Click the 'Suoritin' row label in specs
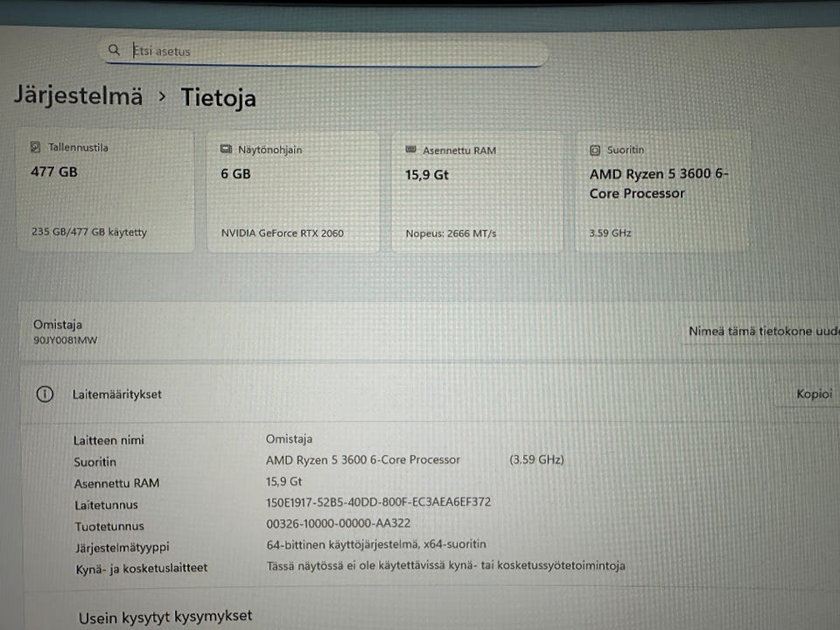This screenshot has width=840, height=630. pyautogui.click(x=94, y=462)
